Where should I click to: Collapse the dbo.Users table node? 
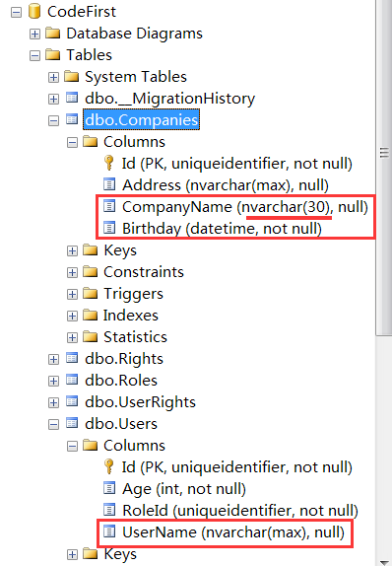(x=53, y=424)
